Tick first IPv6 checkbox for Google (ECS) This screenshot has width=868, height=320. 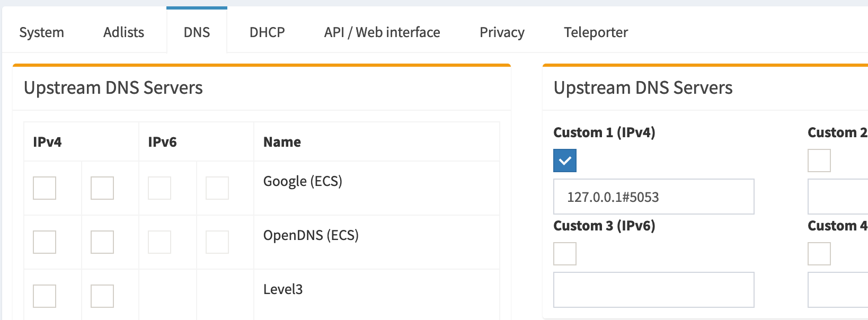pyautogui.click(x=160, y=188)
